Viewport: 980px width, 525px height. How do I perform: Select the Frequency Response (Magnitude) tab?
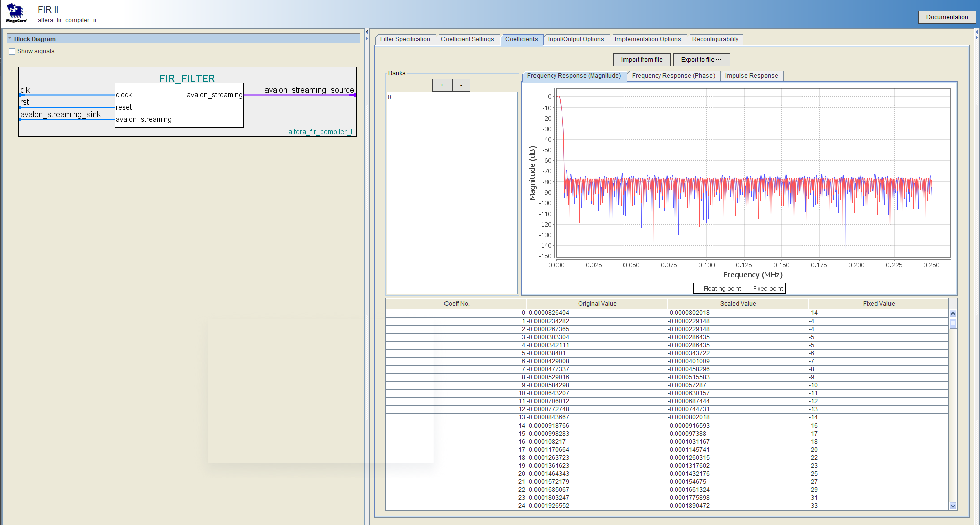[574, 76]
